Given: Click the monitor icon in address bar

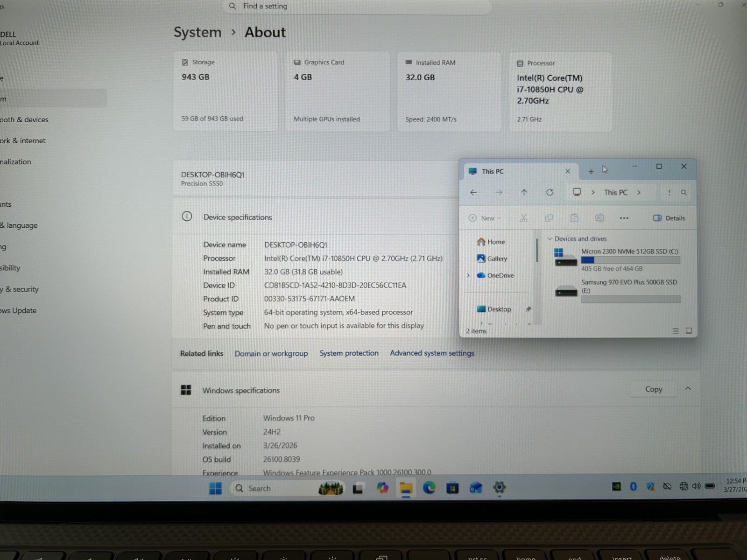Looking at the screenshot, I should 577,192.
